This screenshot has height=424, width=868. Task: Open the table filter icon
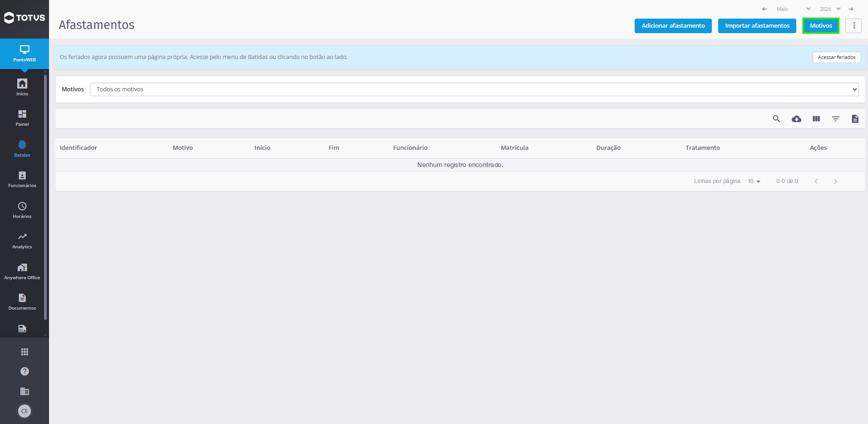click(836, 119)
